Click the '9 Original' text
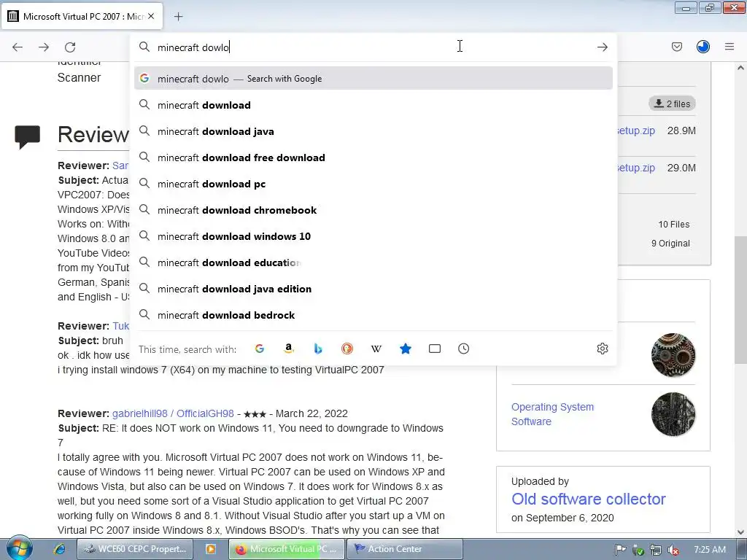Viewport: 747px width, 560px height. (670, 244)
